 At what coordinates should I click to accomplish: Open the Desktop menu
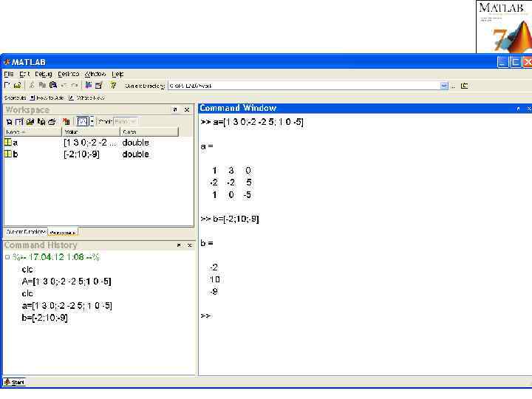coord(69,74)
